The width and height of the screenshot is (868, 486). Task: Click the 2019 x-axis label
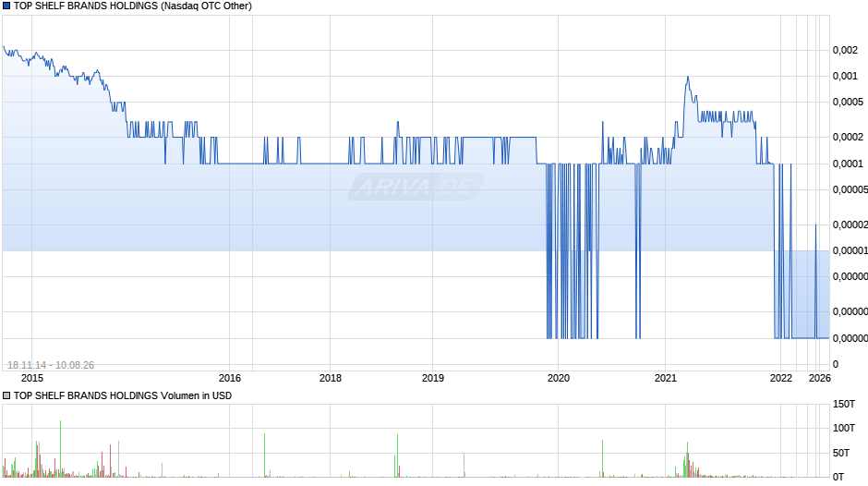pyautogui.click(x=433, y=378)
